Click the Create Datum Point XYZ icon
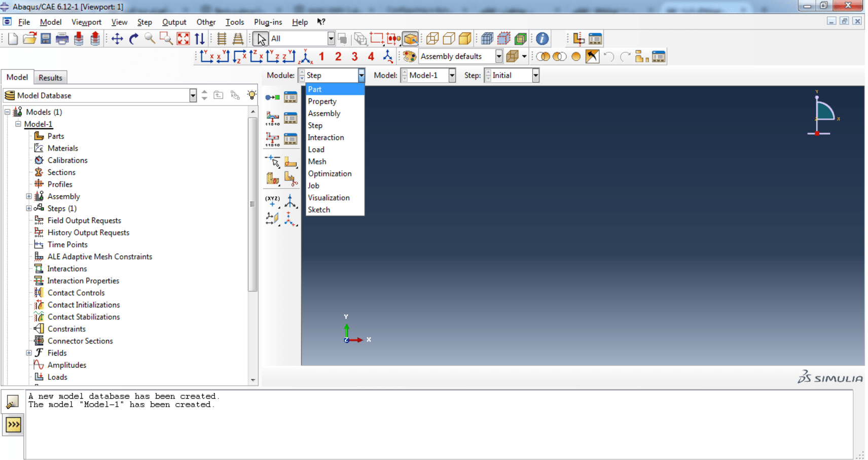Image resolution: width=868 pixels, height=460 pixels. pos(272,201)
